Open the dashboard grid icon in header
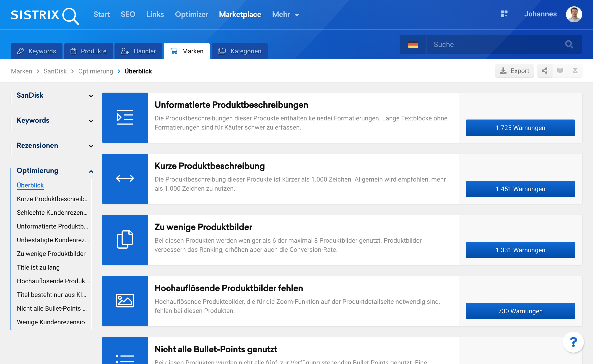 504,14
